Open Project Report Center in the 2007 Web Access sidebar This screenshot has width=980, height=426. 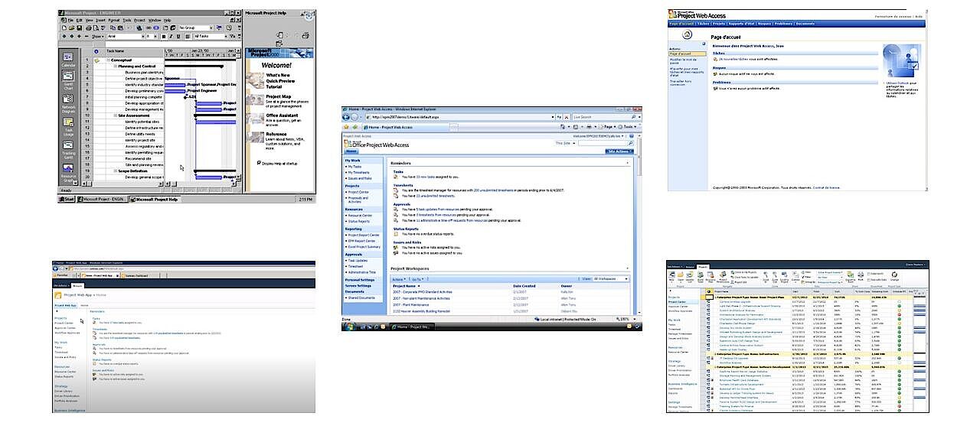[364, 235]
